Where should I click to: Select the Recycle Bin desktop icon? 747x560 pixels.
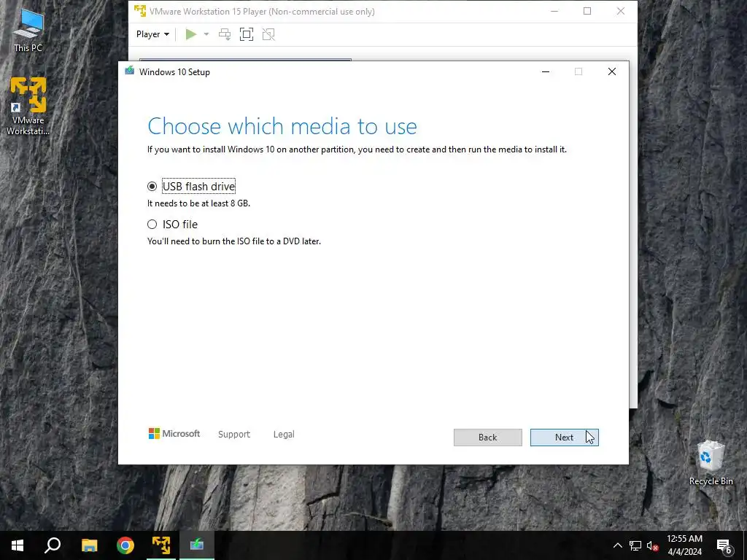tap(711, 463)
